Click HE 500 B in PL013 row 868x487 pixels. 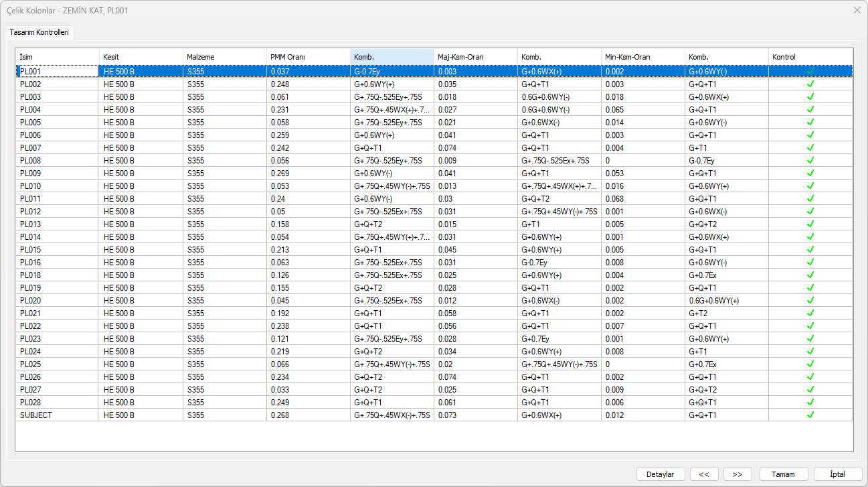(118, 224)
